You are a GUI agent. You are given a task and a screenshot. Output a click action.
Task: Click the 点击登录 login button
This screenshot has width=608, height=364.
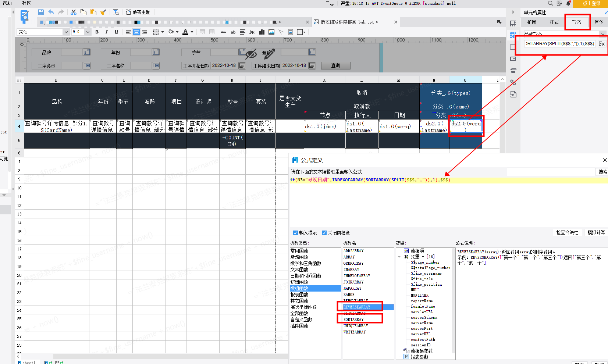[591, 3]
